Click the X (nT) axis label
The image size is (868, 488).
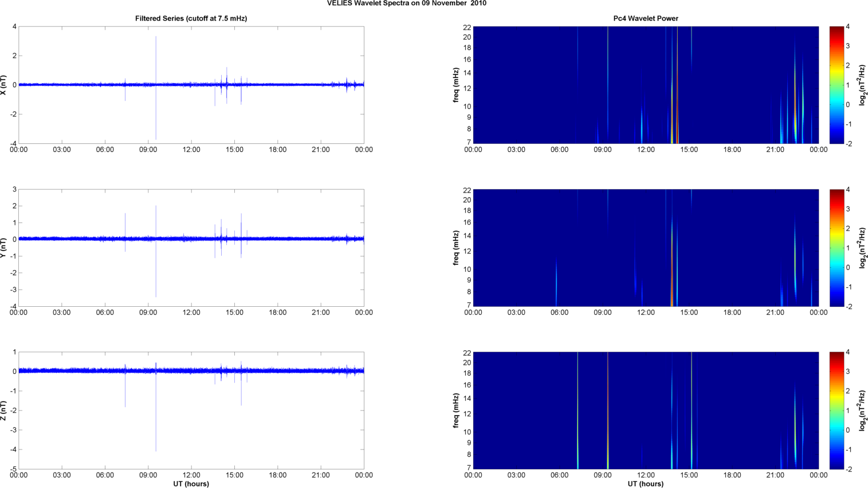[x=4, y=85]
